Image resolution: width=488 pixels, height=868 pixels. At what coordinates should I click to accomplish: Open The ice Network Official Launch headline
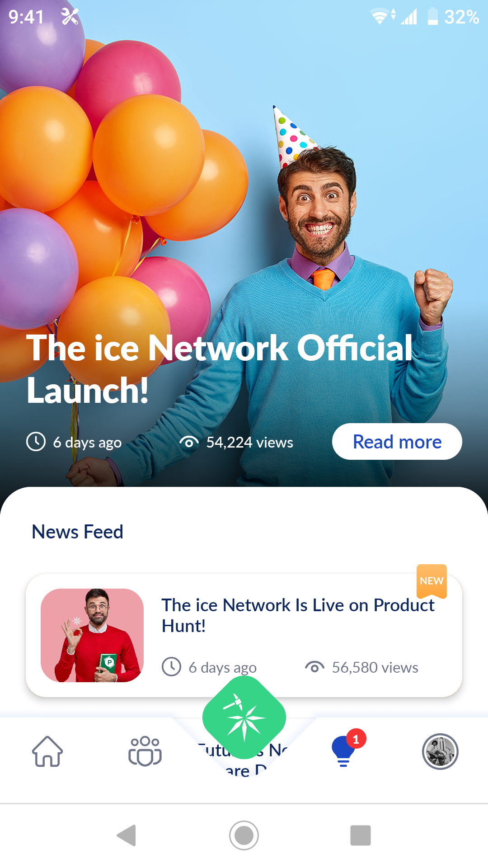coord(220,369)
